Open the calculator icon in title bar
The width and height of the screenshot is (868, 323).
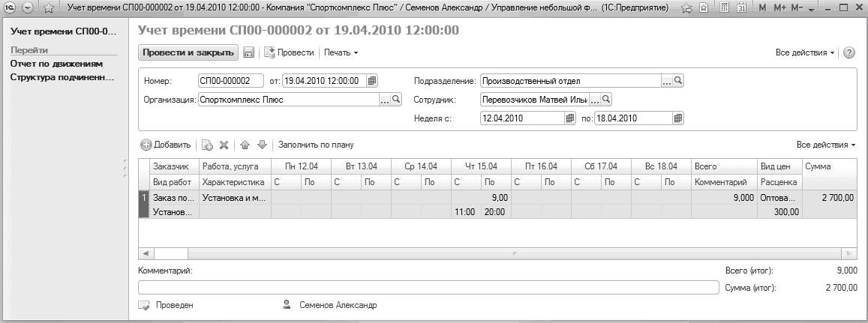click(725, 8)
